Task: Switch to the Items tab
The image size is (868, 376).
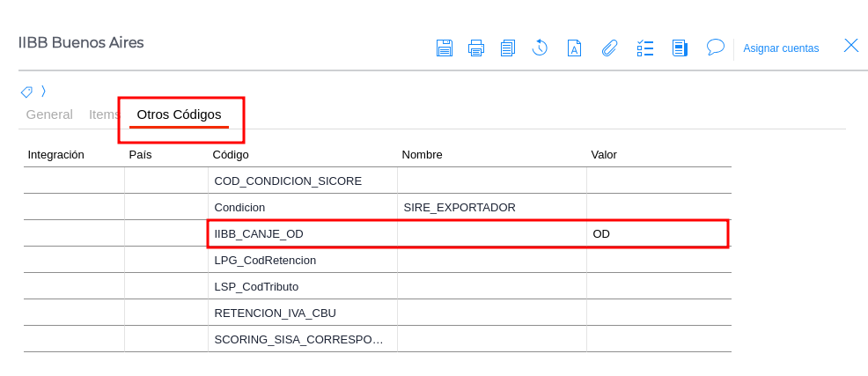Action: click(x=104, y=114)
